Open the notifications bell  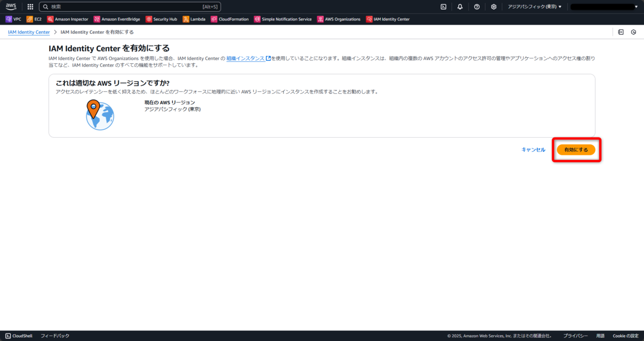click(460, 7)
